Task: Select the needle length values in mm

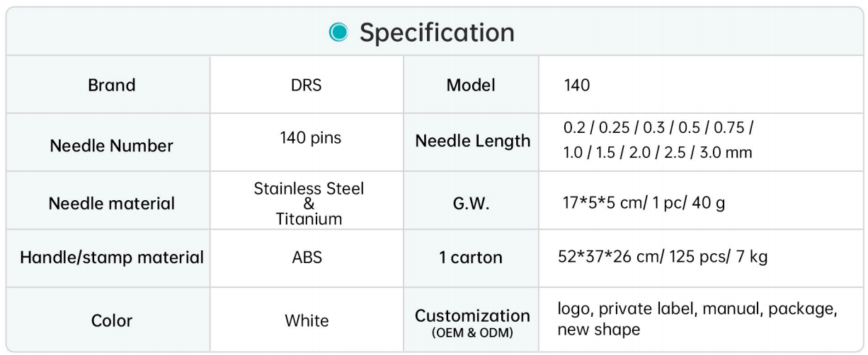Action: [x=658, y=141]
